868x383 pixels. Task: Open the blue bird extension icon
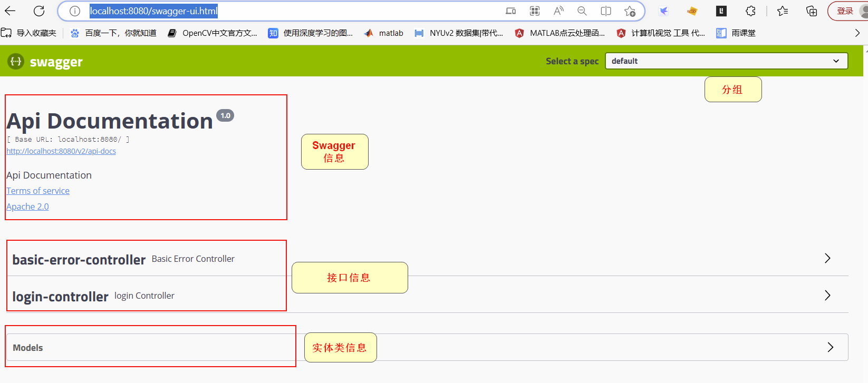click(664, 11)
